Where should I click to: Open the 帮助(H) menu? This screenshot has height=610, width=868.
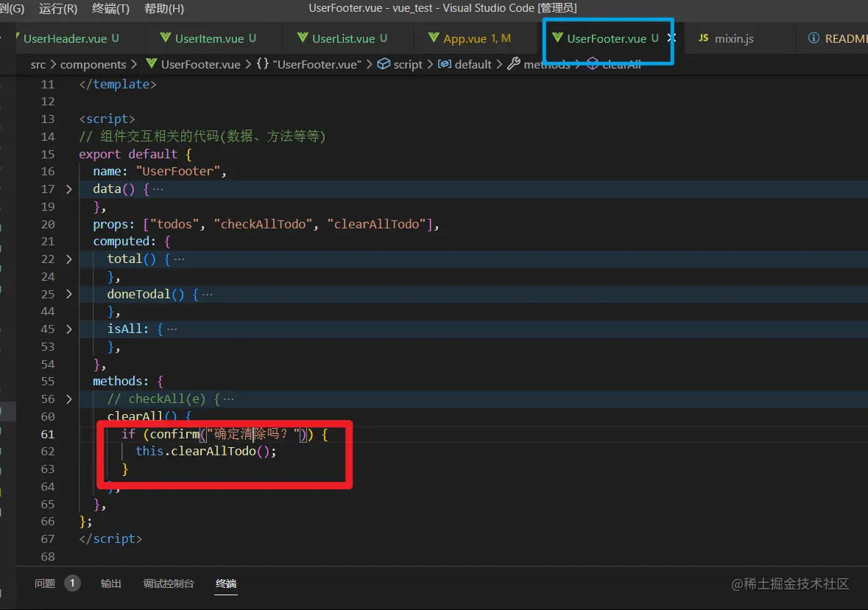pyautogui.click(x=164, y=8)
